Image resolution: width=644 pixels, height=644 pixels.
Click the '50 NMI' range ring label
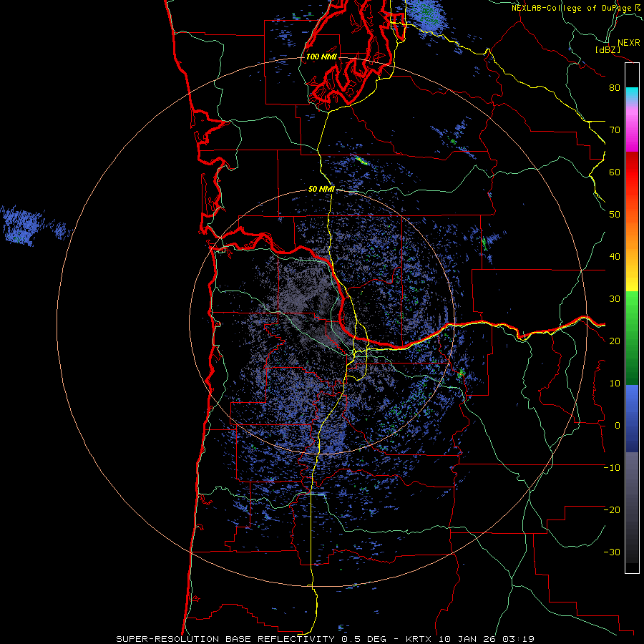click(321, 190)
